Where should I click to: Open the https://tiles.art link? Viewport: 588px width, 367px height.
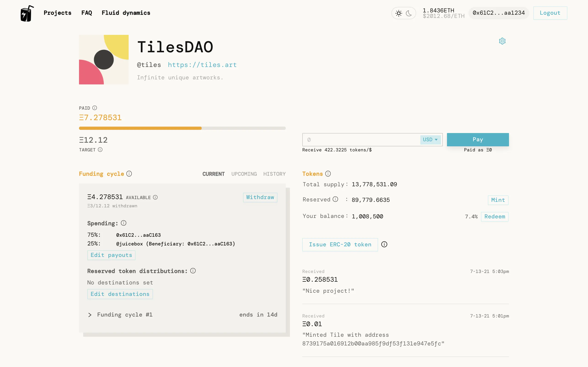coord(202,65)
